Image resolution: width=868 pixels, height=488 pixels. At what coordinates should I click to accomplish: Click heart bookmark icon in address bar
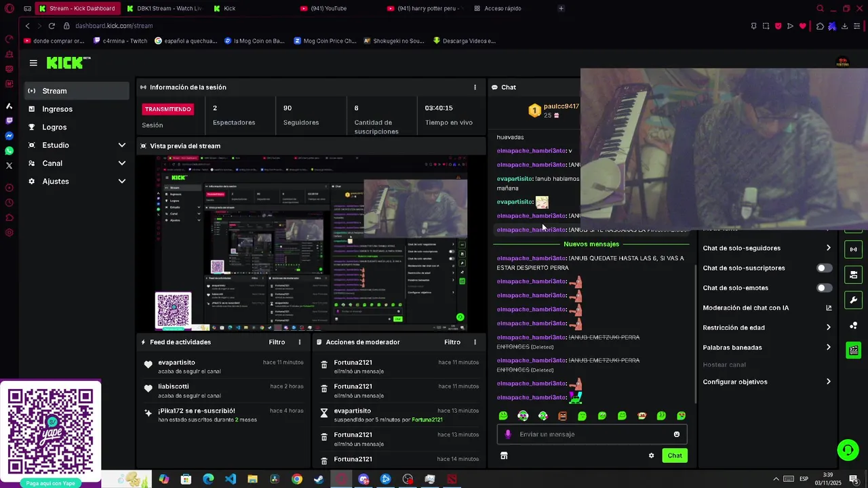[x=802, y=26]
